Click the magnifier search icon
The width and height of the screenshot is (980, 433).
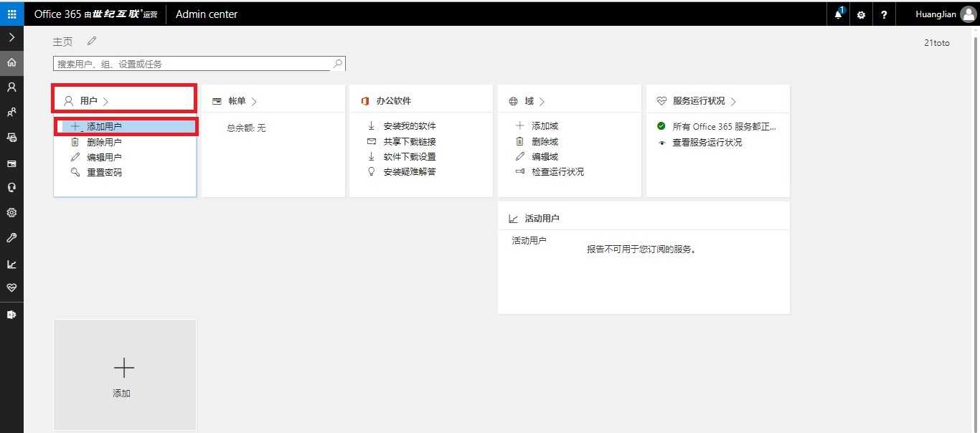coord(339,64)
